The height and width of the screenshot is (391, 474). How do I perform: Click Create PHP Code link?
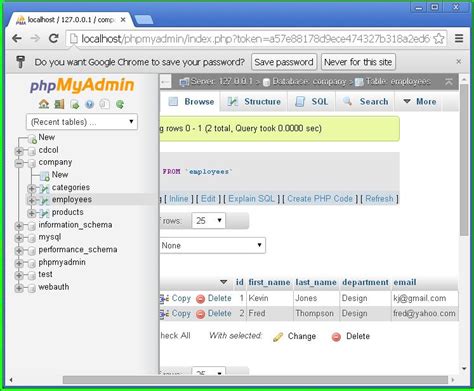320,199
